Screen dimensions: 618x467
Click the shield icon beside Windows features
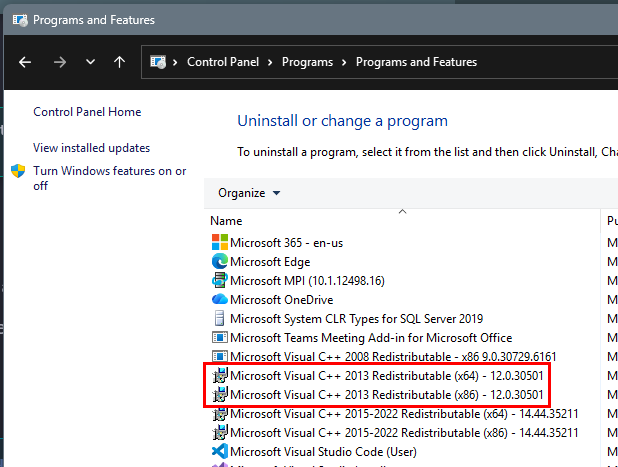pos(18,171)
